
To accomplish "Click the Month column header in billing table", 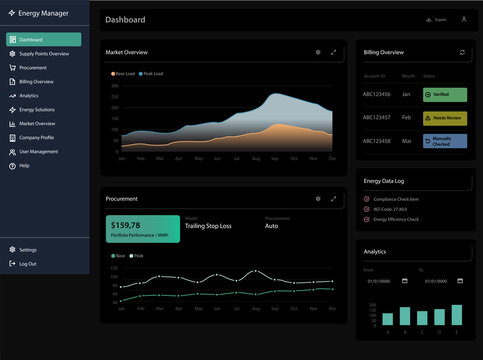I will [408, 76].
